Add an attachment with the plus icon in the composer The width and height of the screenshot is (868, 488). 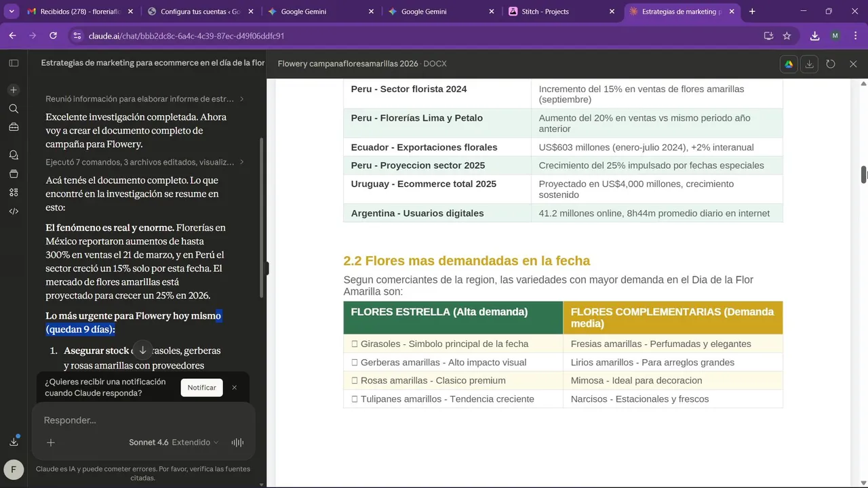[51, 443]
